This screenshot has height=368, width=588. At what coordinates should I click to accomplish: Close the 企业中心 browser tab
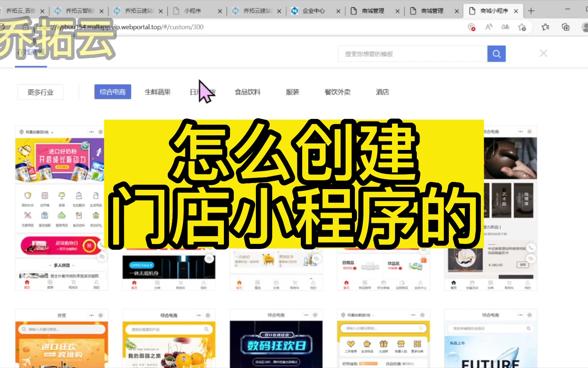[x=338, y=11]
